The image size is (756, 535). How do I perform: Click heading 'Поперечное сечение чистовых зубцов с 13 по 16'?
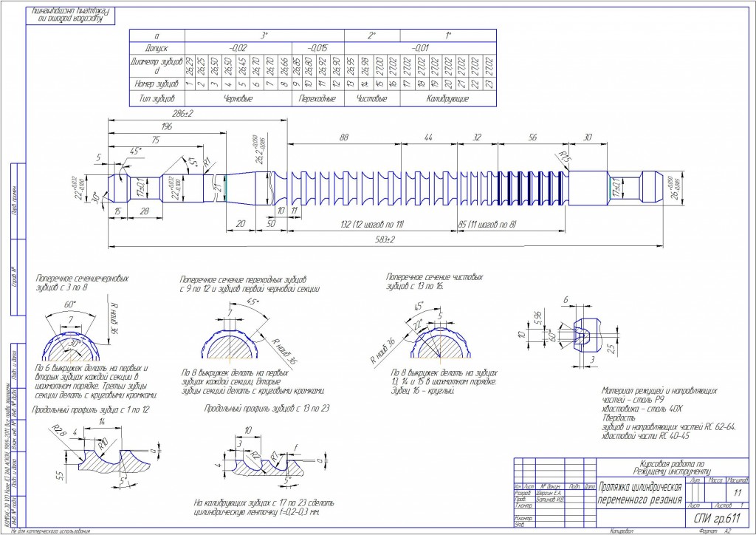tap(434, 282)
